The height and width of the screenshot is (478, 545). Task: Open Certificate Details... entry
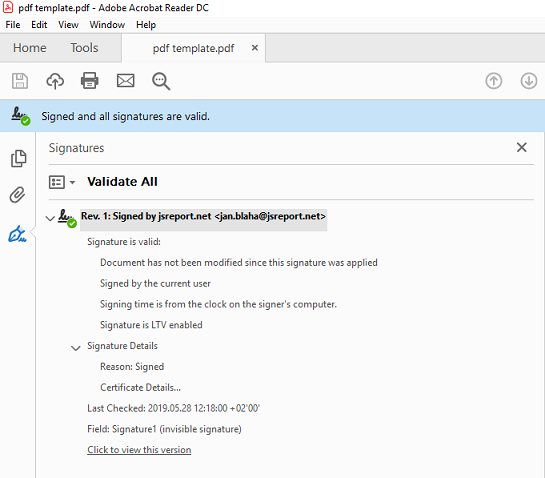point(140,387)
